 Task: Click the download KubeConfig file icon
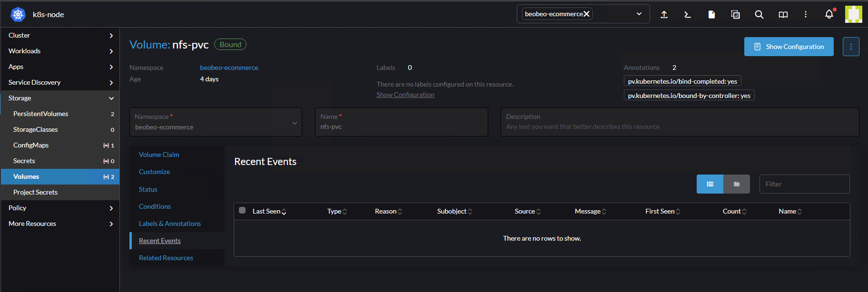711,15
